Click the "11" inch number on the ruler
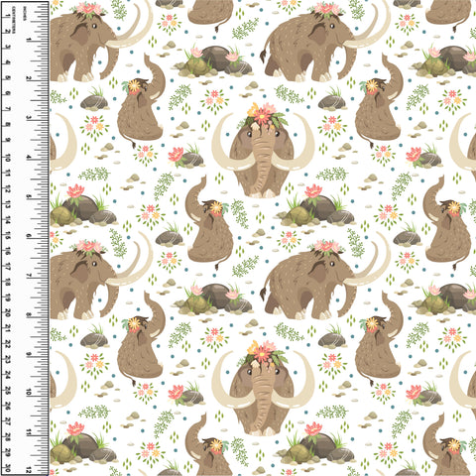The height and width of the screenshot is (476, 476). point(29,432)
